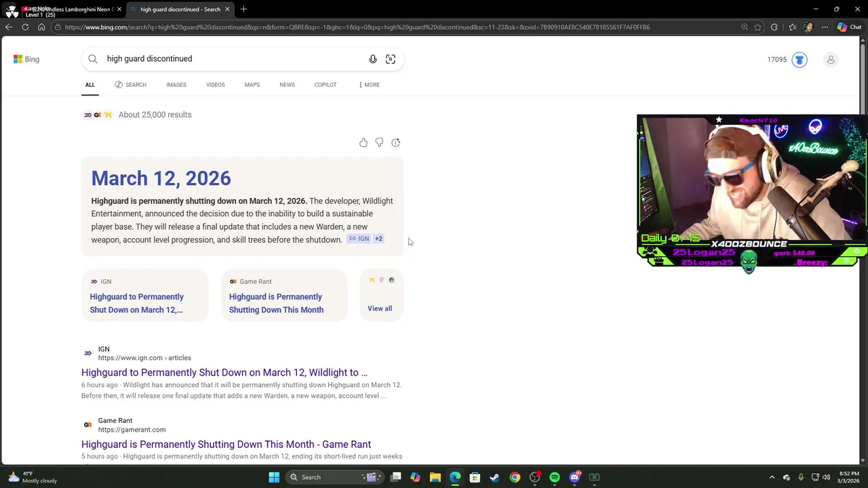Click the About 25,000 results text

155,115
